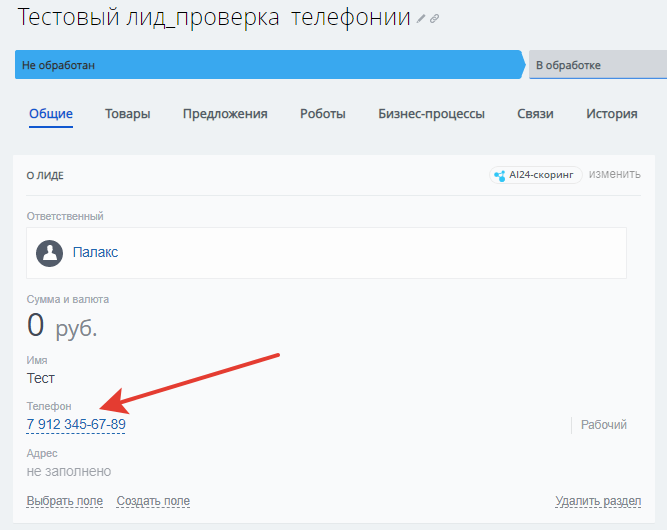Switch to the Связи tab
The image size is (667, 530).
[535, 114]
